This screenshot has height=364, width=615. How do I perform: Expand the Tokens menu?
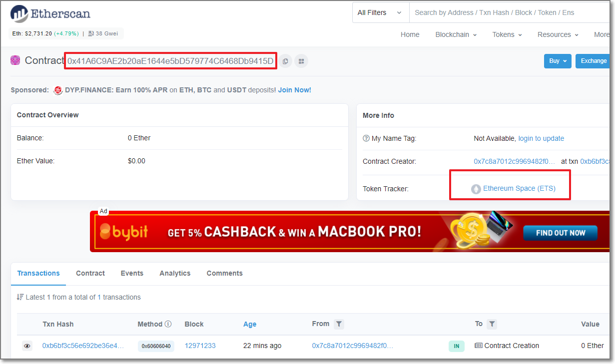pos(507,34)
